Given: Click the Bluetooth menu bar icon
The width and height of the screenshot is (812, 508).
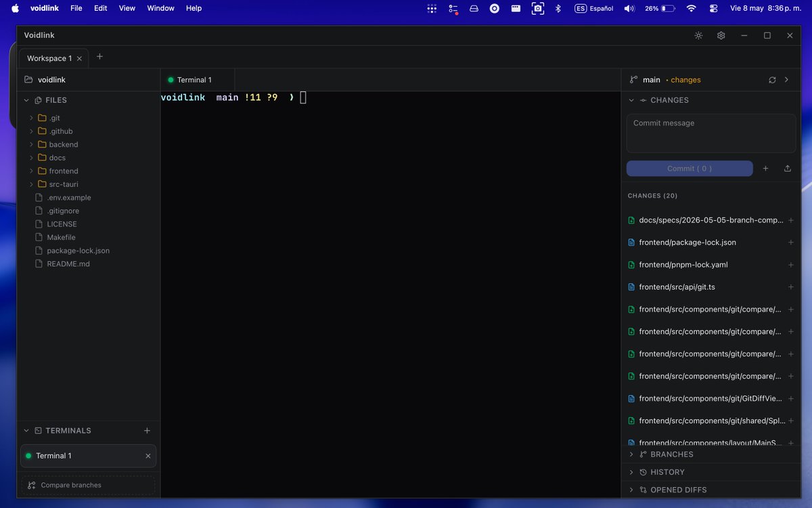Looking at the screenshot, I should pyautogui.click(x=558, y=9).
